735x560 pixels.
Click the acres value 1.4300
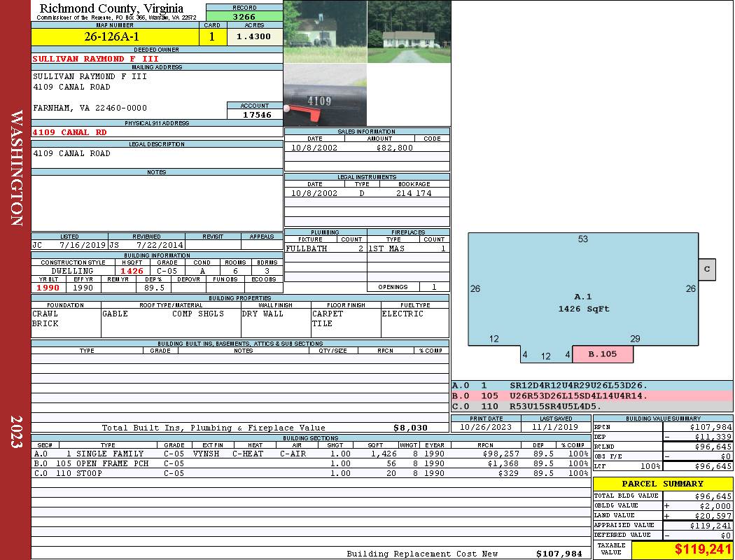coord(253,37)
